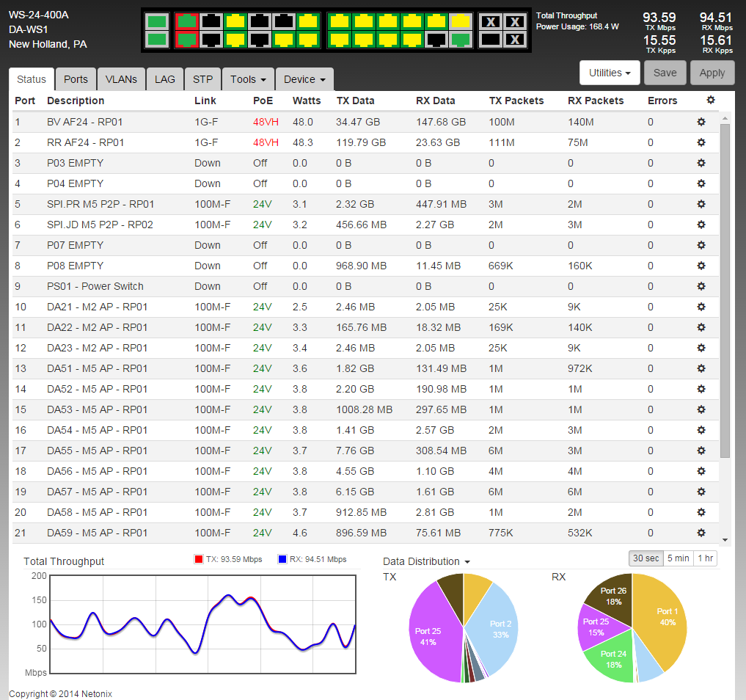Open gear options for port 5 SPI.PR
The image size is (746, 700).
[701, 204]
